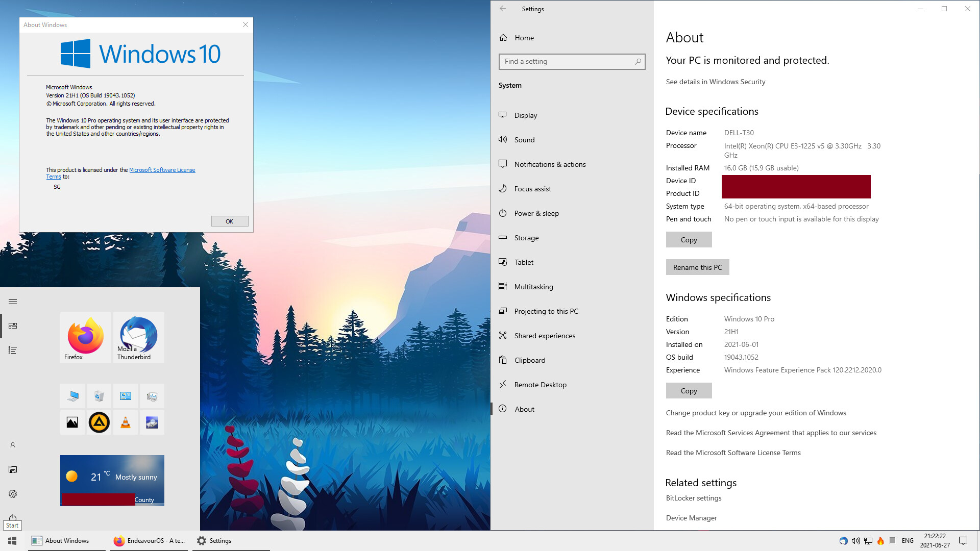
Task: Open Focus assist settings
Action: pos(572,189)
